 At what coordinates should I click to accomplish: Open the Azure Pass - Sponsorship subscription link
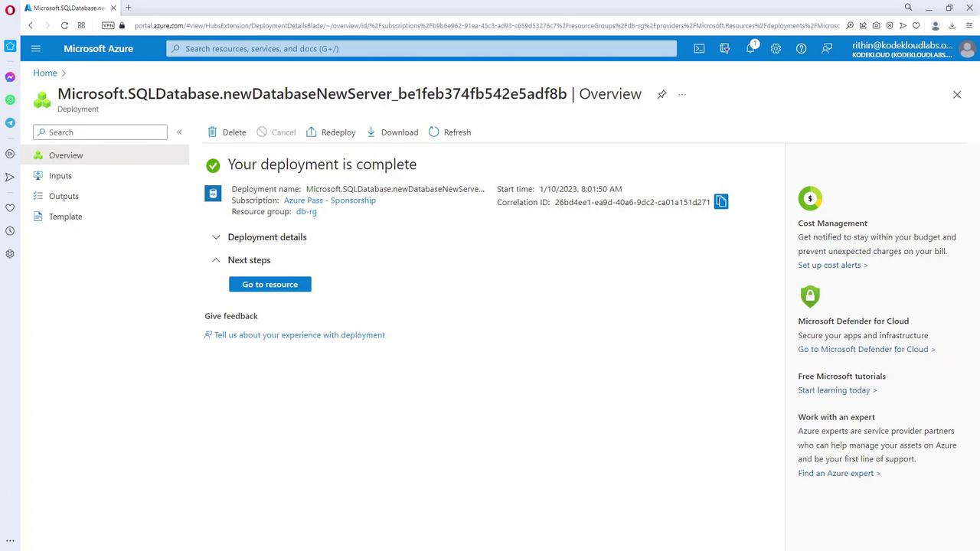tap(330, 201)
